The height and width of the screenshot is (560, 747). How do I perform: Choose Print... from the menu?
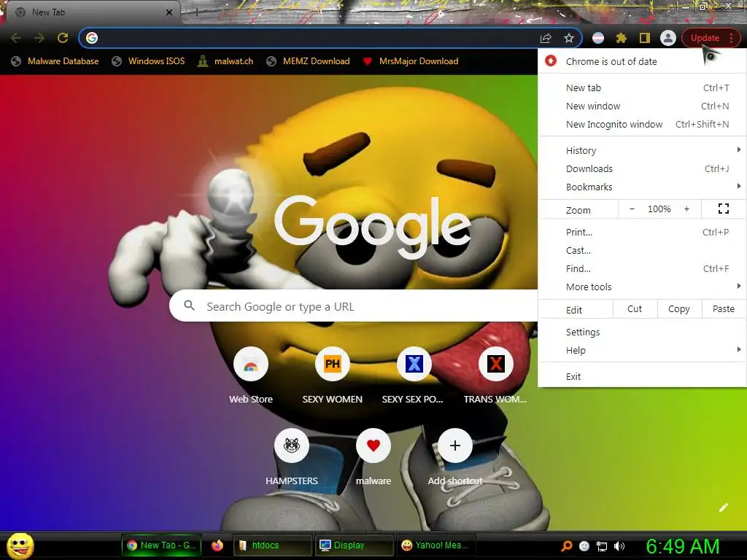click(642, 232)
